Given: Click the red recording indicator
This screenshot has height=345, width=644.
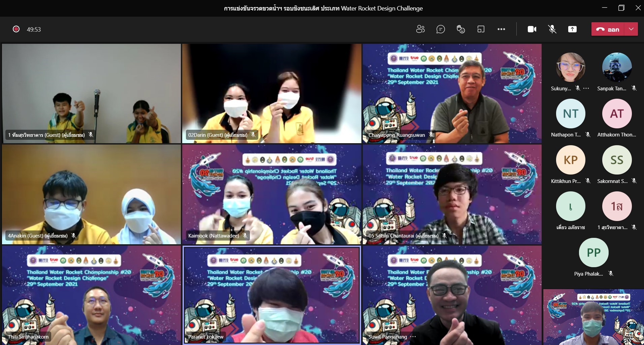Looking at the screenshot, I should [16, 29].
